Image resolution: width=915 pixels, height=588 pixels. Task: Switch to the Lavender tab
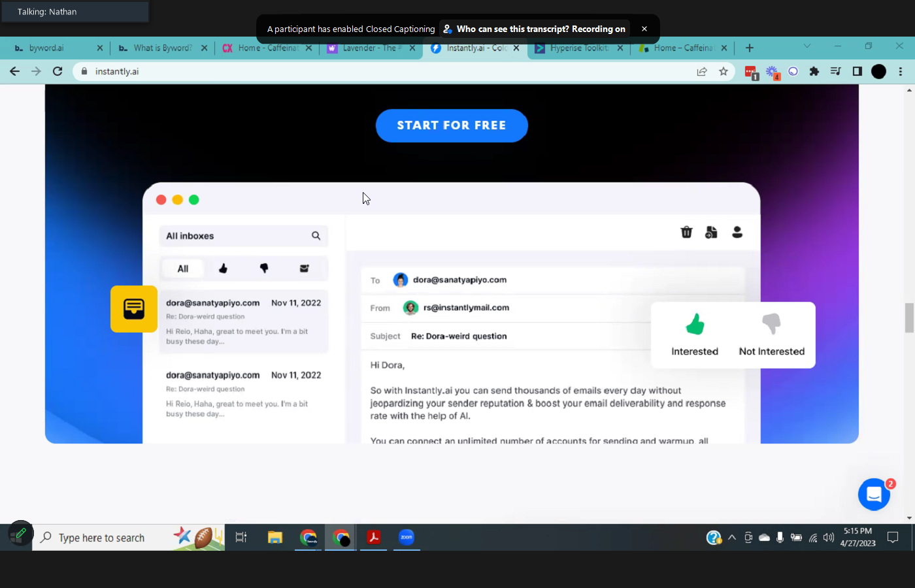point(369,48)
